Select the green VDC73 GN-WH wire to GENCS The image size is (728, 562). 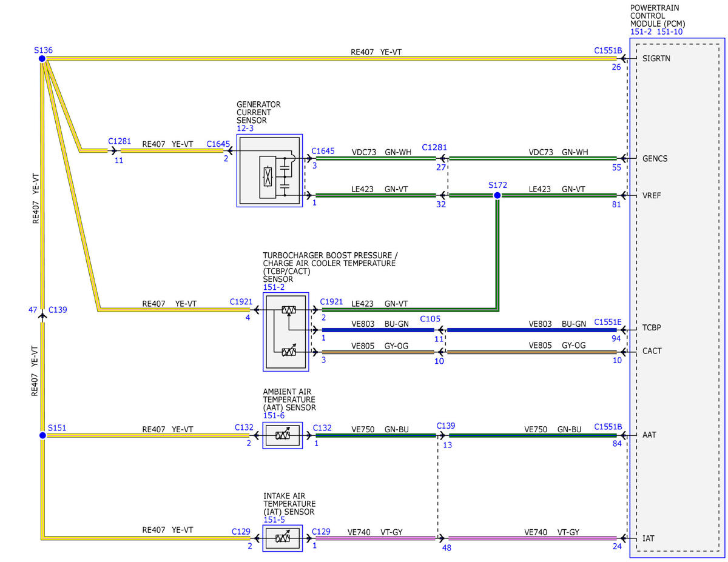pyautogui.click(x=533, y=159)
